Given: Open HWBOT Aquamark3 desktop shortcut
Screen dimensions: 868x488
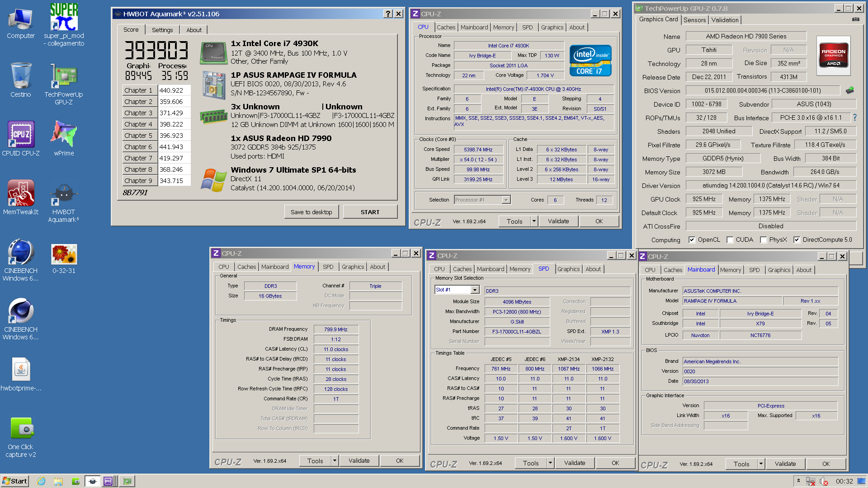Looking at the screenshot, I should [64, 202].
